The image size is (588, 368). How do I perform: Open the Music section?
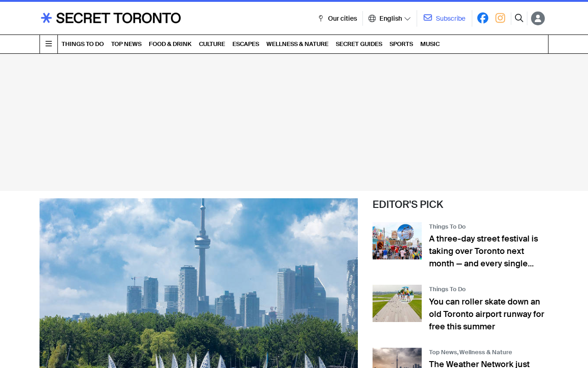pyautogui.click(x=430, y=44)
